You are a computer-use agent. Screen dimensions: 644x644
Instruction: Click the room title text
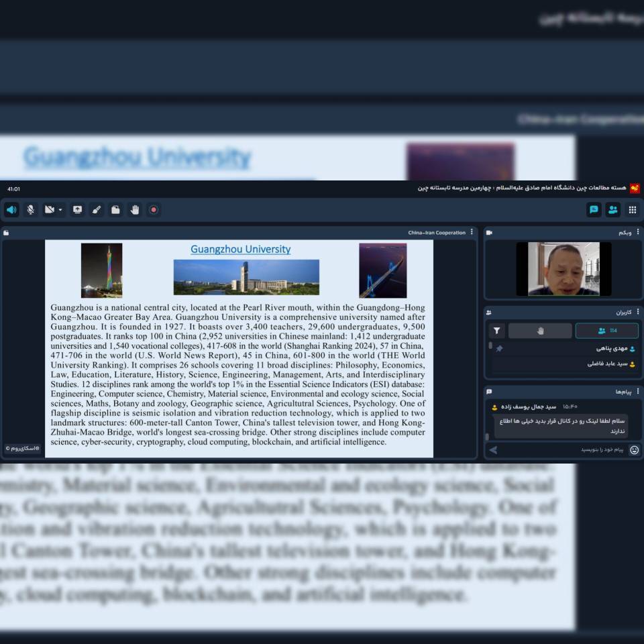click(x=522, y=188)
